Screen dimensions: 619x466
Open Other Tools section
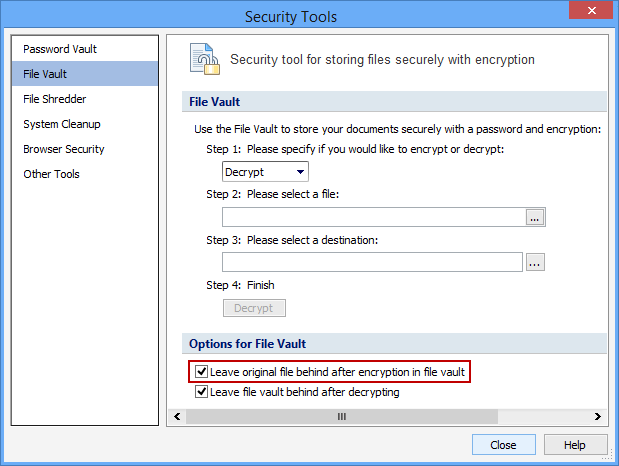pyautogui.click(x=52, y=174)
